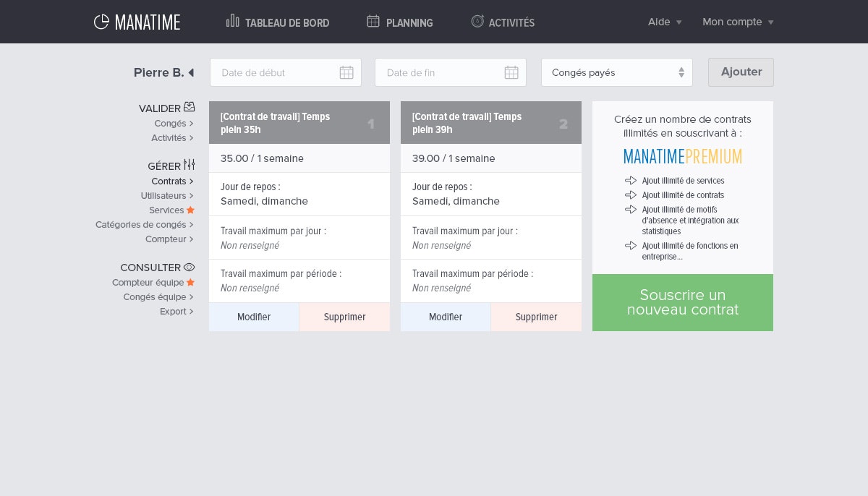Click Souscrire un nouveau contrat
This screenshot has width=868, height=496.
coord(683,302)
